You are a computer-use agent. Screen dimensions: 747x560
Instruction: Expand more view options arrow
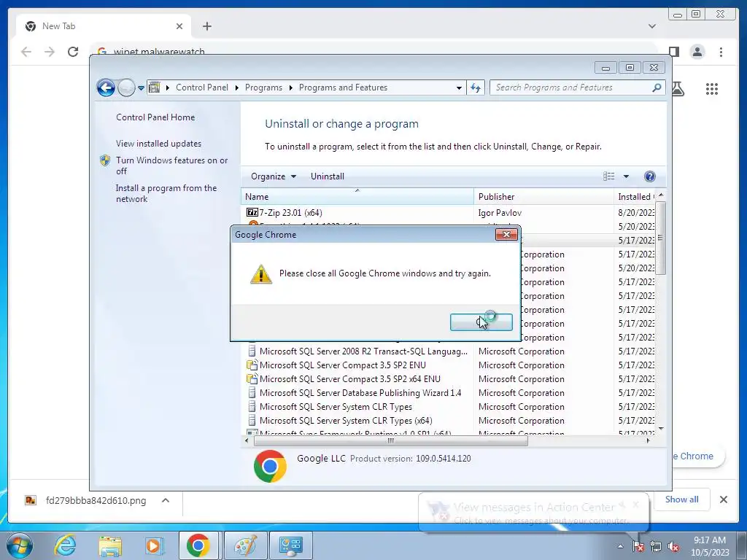pos(626,176)
